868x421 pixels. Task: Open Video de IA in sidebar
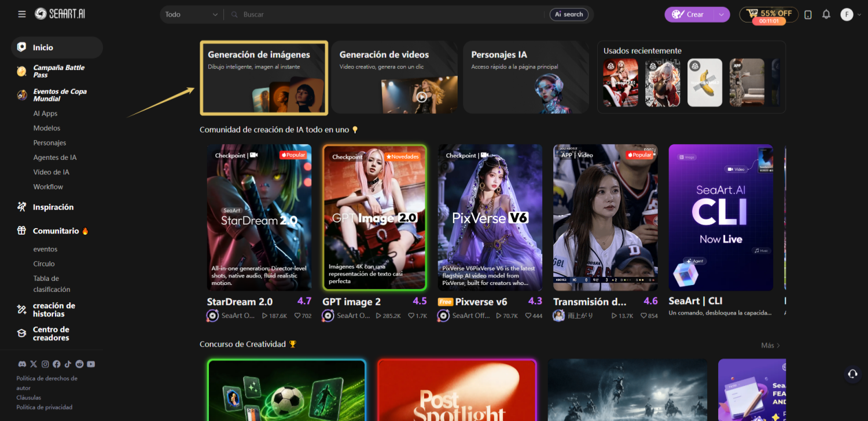click(x=51, y=172)
